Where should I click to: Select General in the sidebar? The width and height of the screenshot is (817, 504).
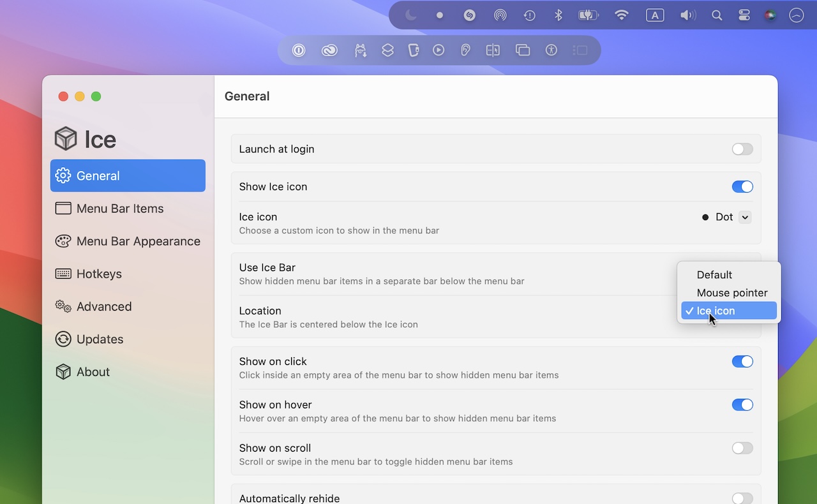click(128, 175)
